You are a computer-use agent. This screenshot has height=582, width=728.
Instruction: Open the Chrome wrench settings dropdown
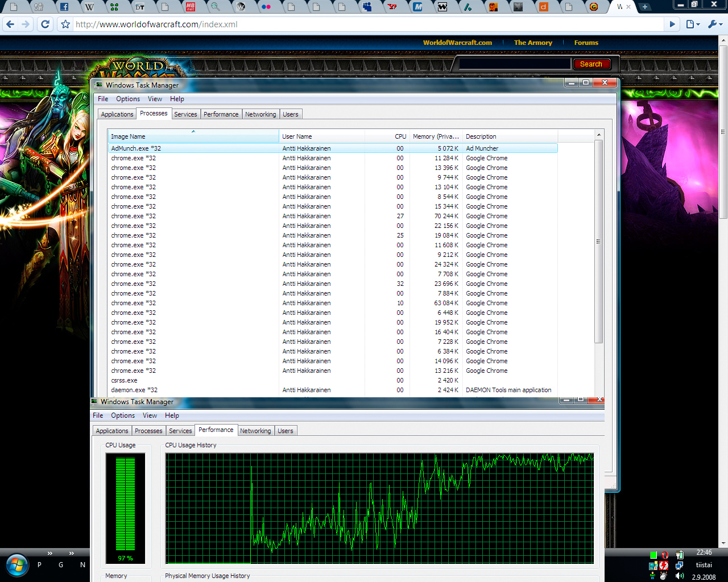(714, 24)
